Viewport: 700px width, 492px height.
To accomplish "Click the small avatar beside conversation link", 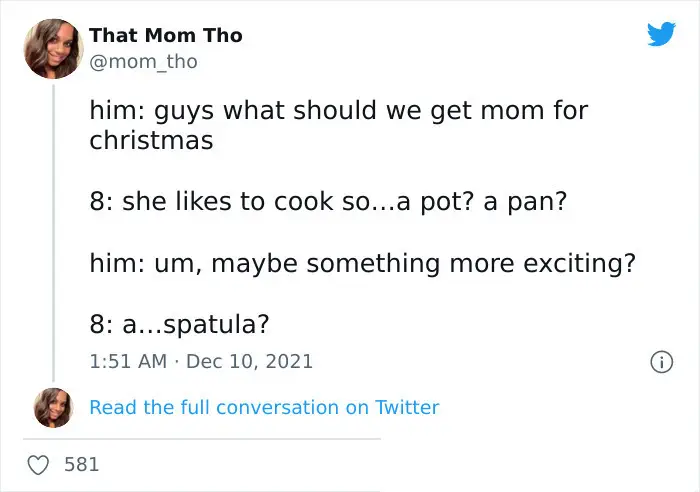I will pos(54,408).
